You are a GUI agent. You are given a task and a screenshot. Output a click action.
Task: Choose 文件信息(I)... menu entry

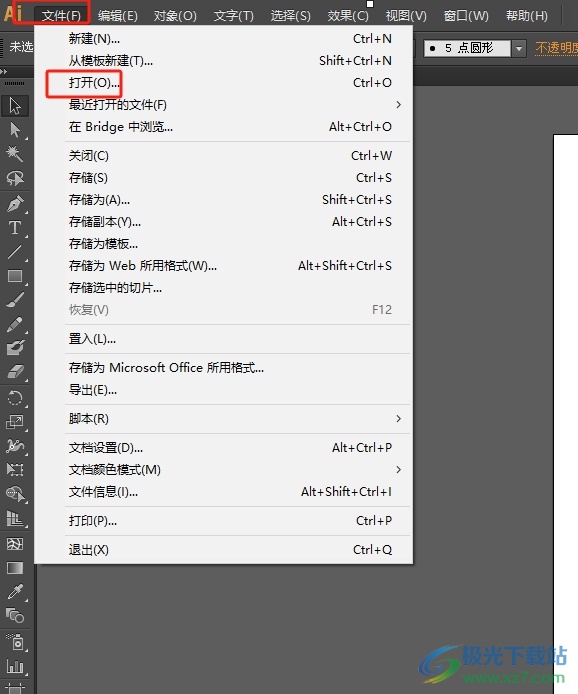click(x=223, y=492)
